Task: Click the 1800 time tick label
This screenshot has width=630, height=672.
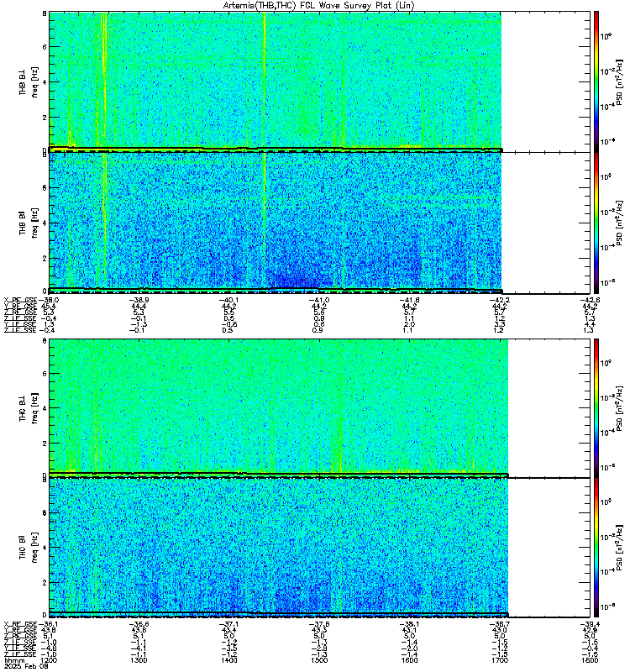Action: point(590,660)
